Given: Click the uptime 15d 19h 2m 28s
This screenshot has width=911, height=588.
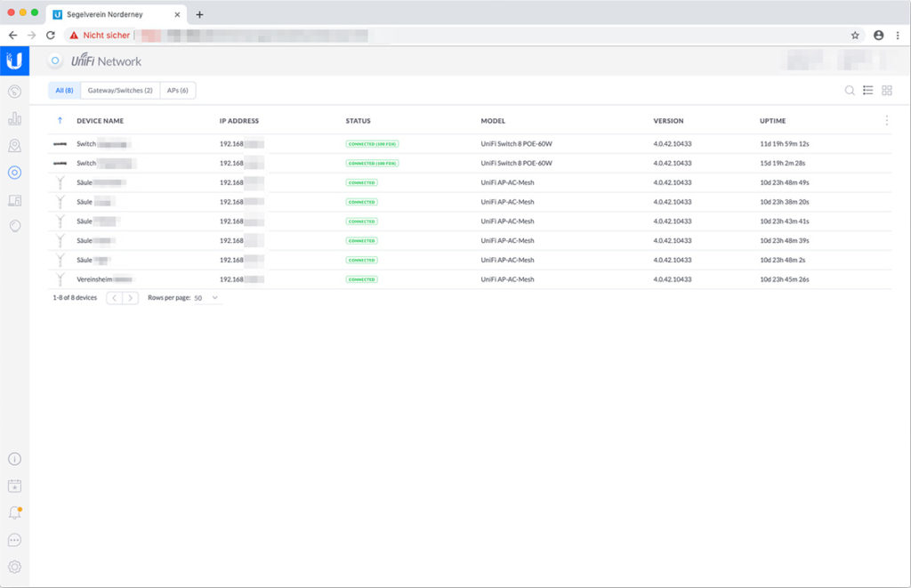Looking at the screenshot, I should (x=783, y=164).
